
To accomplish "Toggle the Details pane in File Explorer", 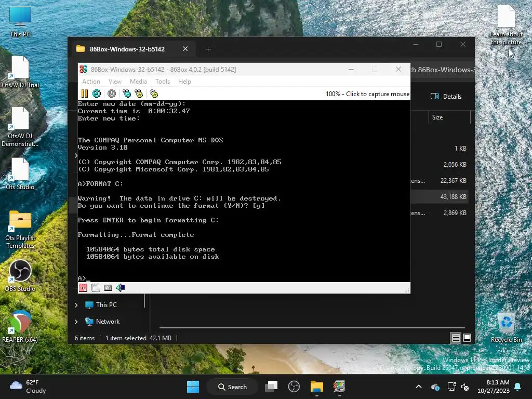I will 446,96.
